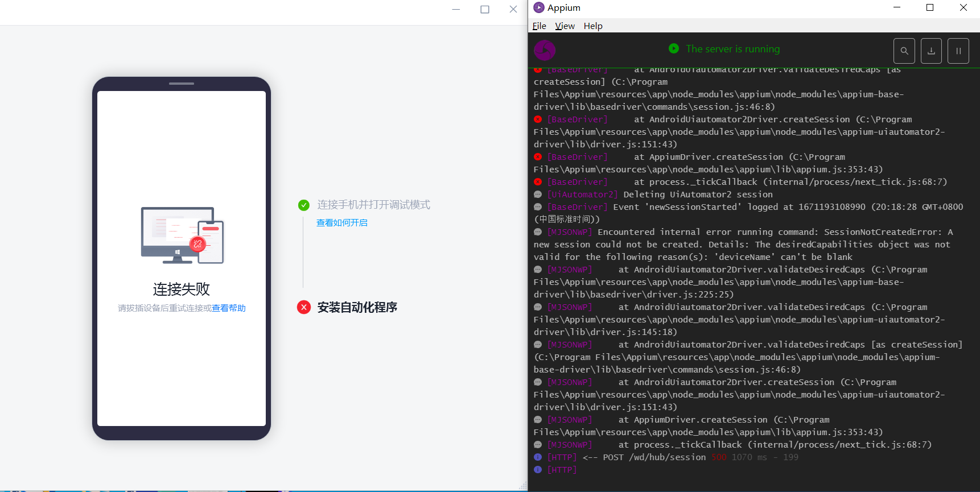
Task: Click the red error icon beside 安装自动化程序
Action: coord(304,308)
